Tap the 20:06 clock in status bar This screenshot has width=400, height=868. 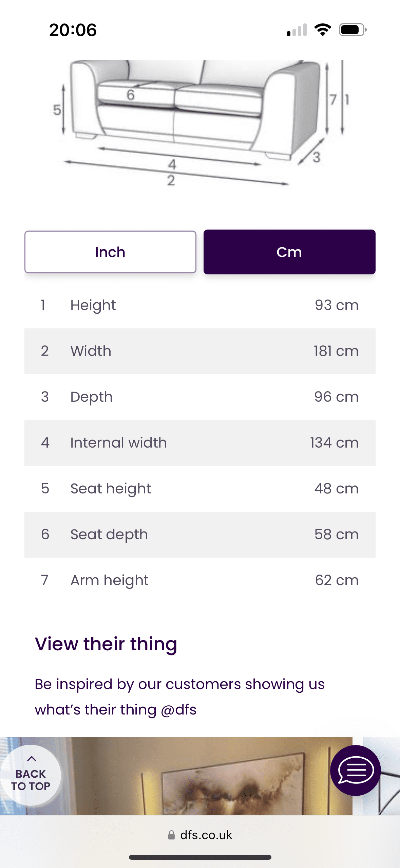(73, 30)
